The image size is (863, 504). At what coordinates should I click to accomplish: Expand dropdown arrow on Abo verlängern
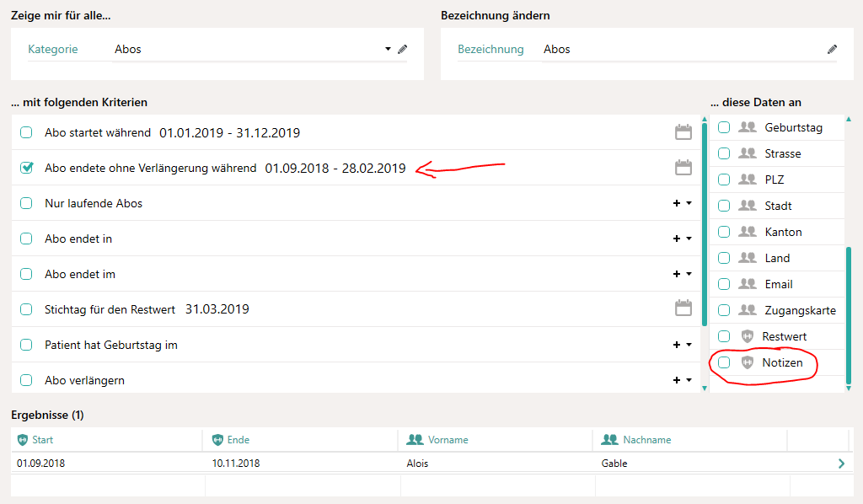(689, 380)
